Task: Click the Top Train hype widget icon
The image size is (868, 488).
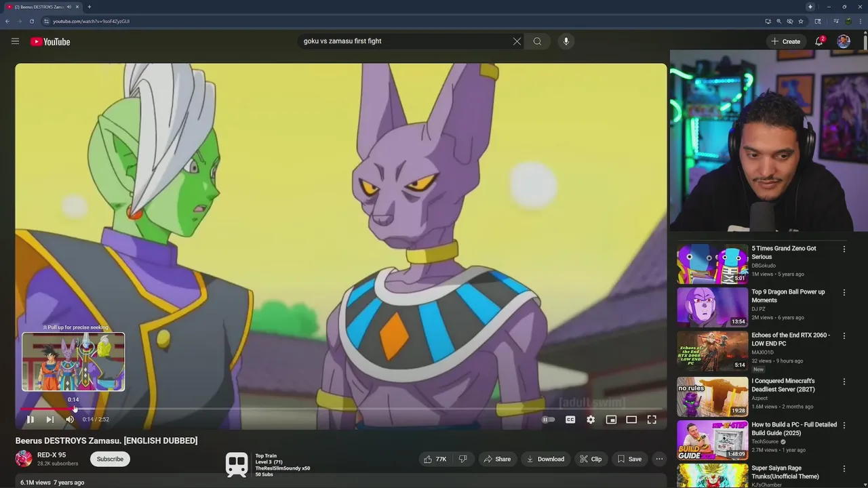Action: click(237, 464)
